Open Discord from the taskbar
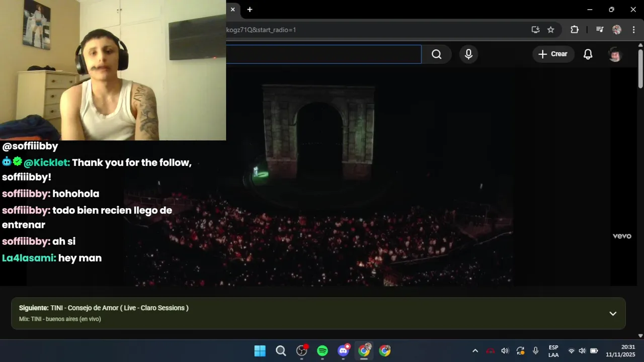This screenshot has width=644, height=362. pyautogui.click(x=344, y=351)
